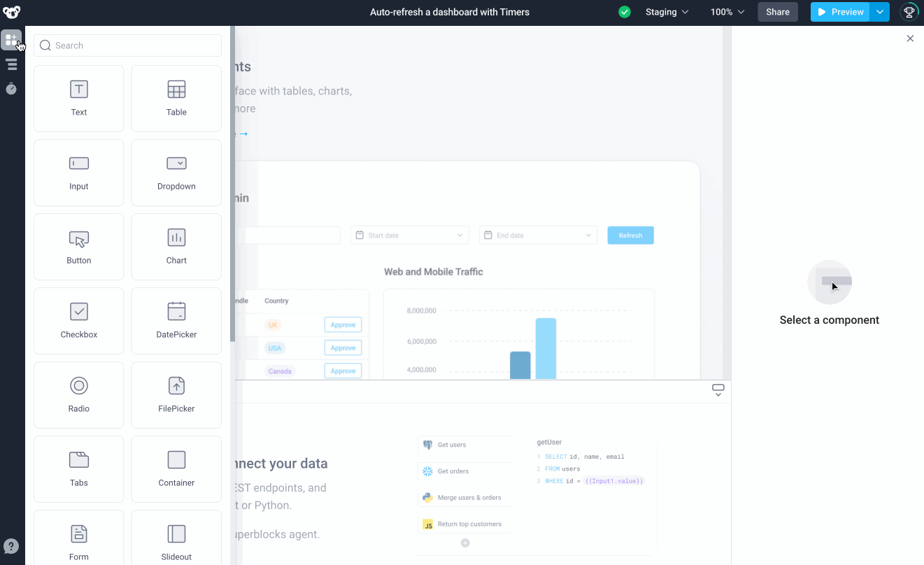Expand the Preview button dropdown arrow
Screen dimensions: 924x565
(x=880, y=12)
